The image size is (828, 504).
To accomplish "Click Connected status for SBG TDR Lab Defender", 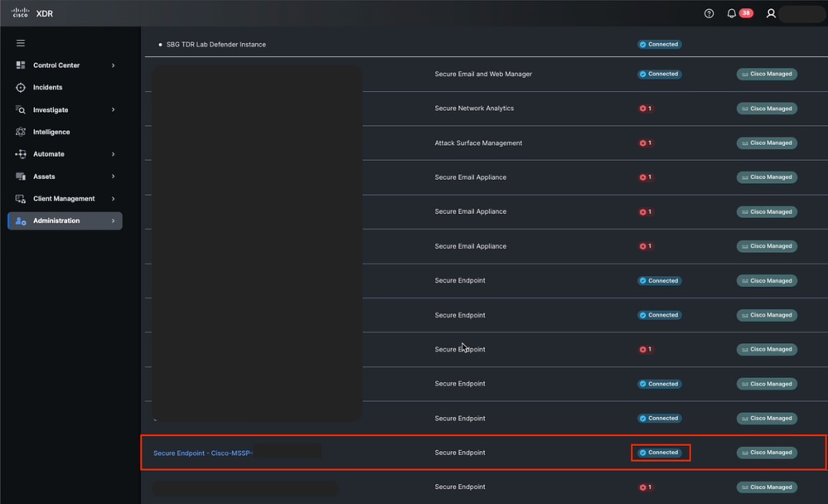I will click(659, 45).
